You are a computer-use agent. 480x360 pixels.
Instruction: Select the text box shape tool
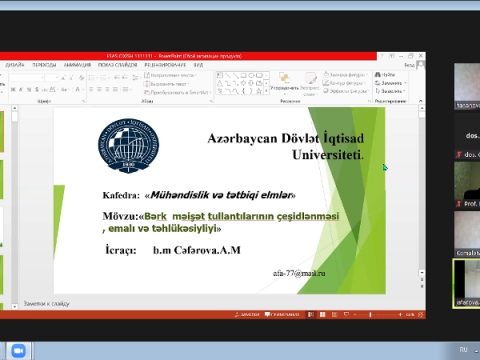coord(220,75)
